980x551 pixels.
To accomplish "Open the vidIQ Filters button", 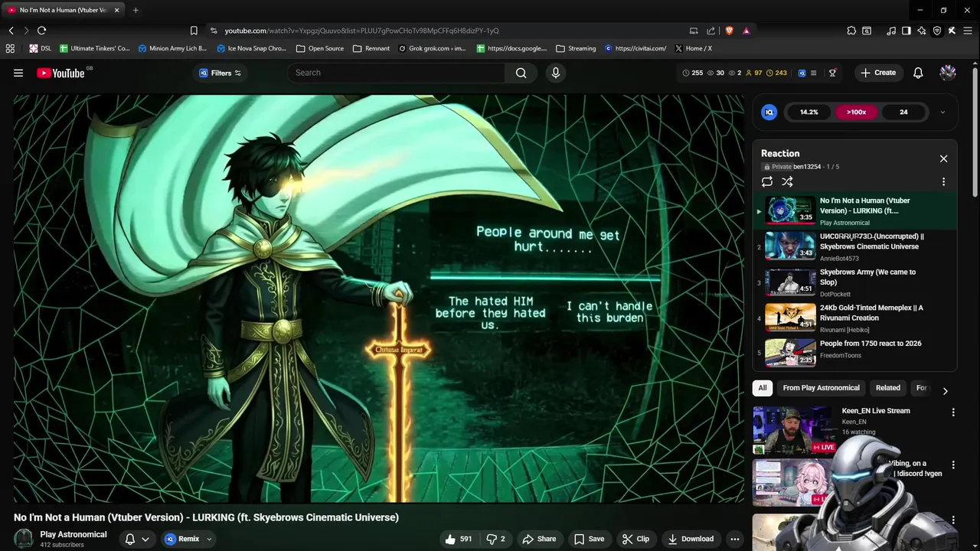I will 220,73.
